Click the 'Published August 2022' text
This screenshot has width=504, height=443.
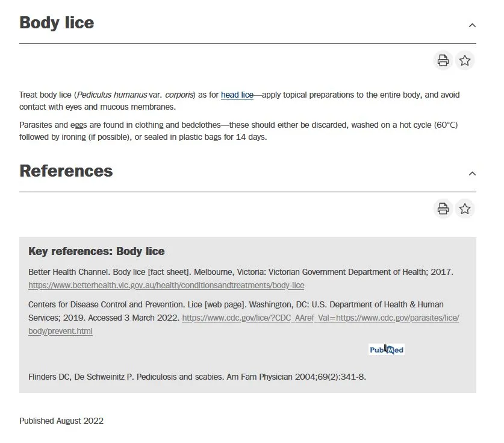[x=61, y=421]
